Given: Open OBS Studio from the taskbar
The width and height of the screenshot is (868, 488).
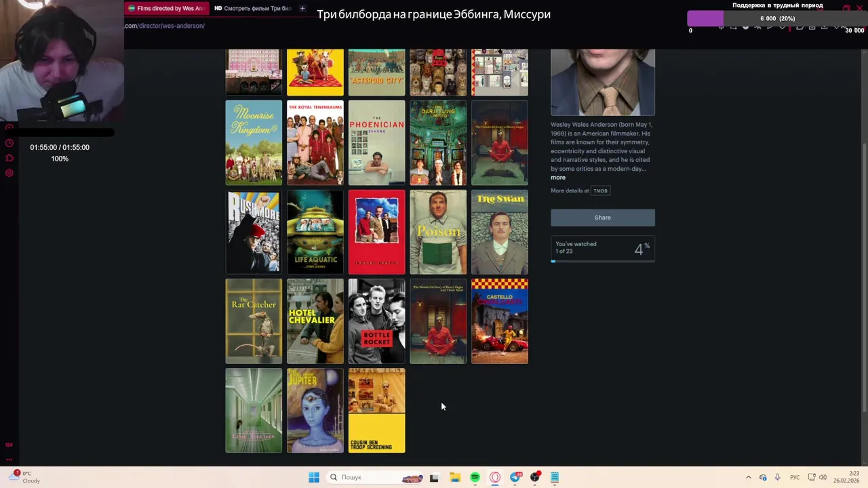Looking at the screenshot, I should [536, 477].
